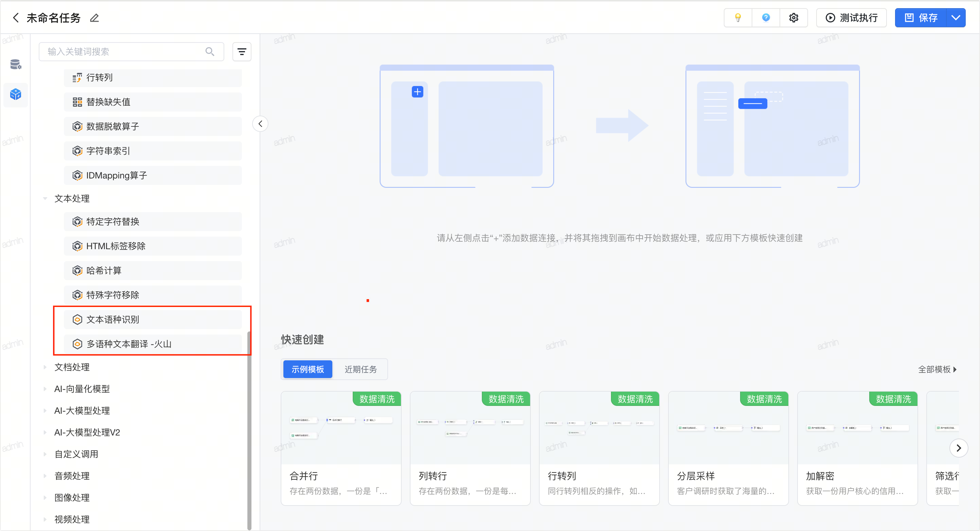
Task: Open the 全部模板 link
Action: [x=938, y=369]
